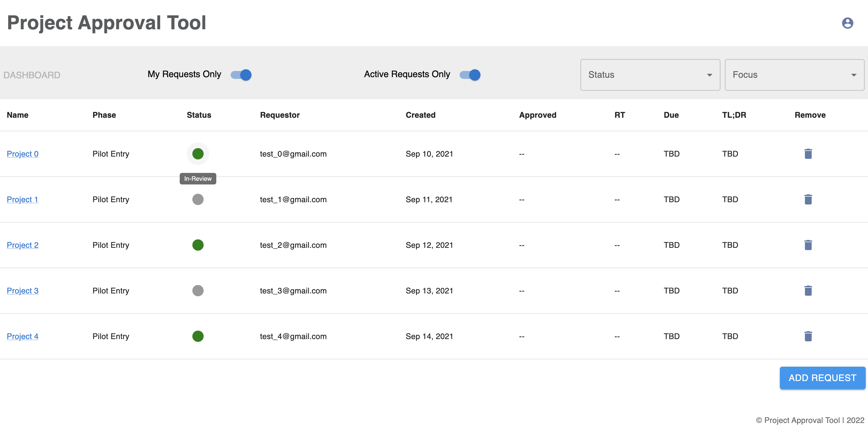Delete Project 3 with its trash icon
Screen dimensions: 868x432
click(809, 290)
